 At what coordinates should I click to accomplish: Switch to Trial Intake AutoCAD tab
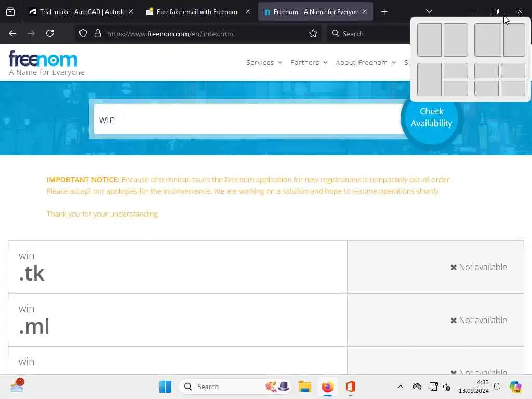(x=82, y=12)
